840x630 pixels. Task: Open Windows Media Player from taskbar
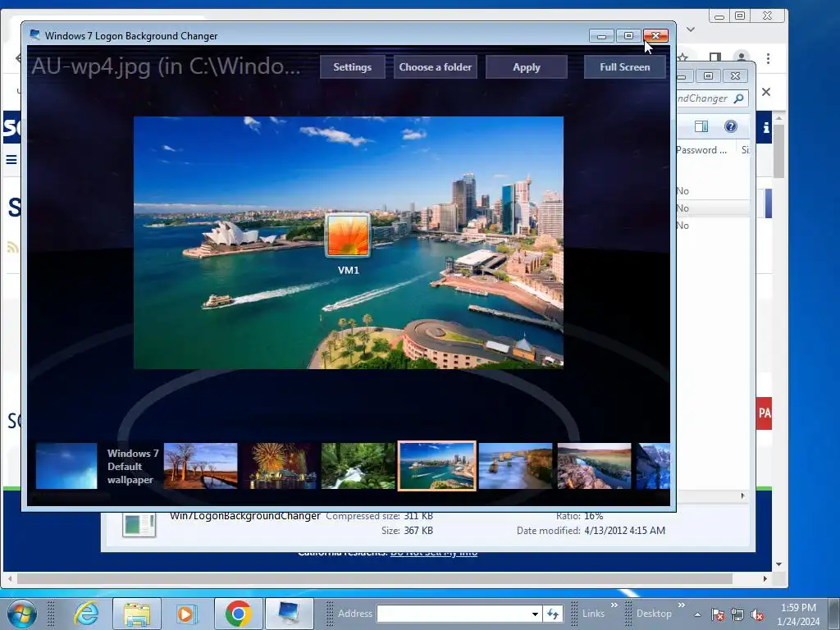(x=187, y=614)
